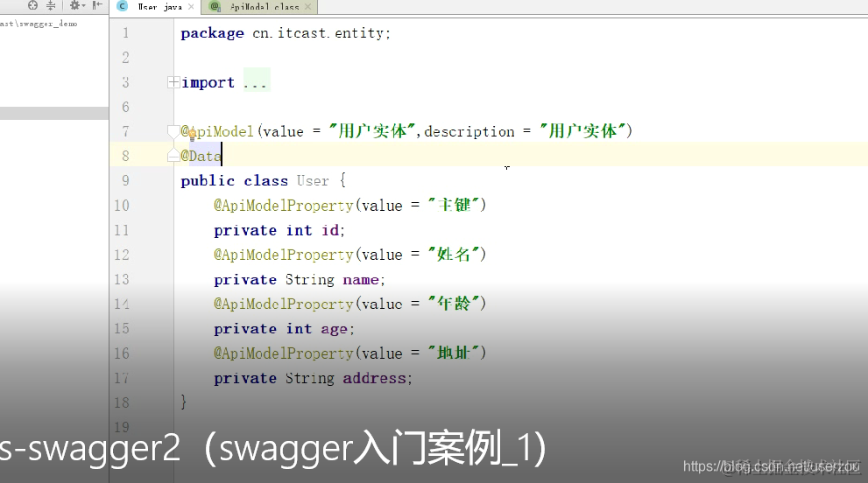Switch to the User.java tab
868x483 pixels.
(160, 7)
